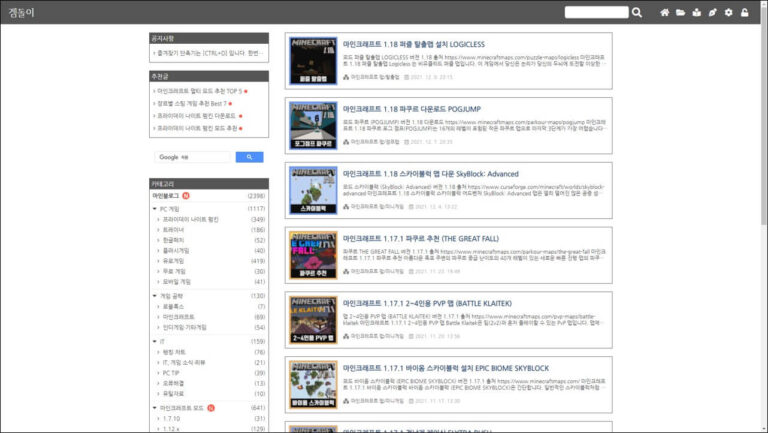Click the magnifier search icon in header
Image resolution: width=768 pixels, height=433 pixels.
(637, 12)
